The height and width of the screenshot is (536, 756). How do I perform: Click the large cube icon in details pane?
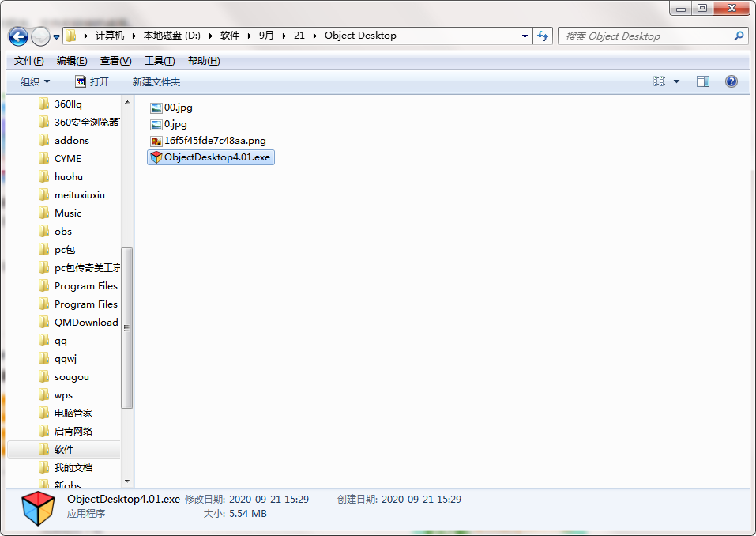tap(38, 508)
